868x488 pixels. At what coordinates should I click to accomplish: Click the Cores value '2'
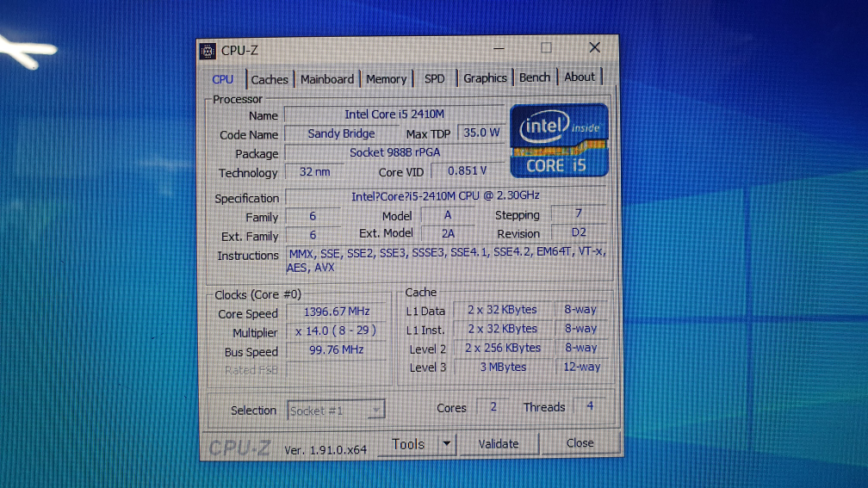493,406
